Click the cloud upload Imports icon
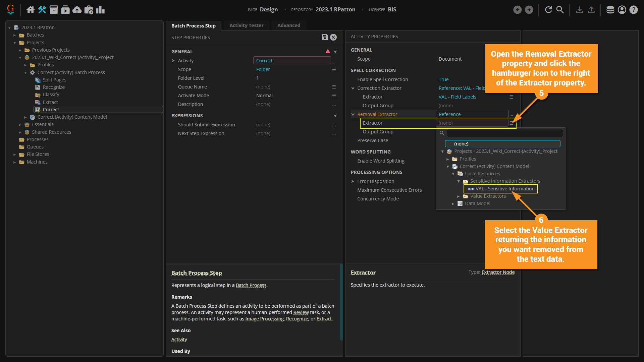Viewport: 644px width, 362px height. tap(77, 10)
